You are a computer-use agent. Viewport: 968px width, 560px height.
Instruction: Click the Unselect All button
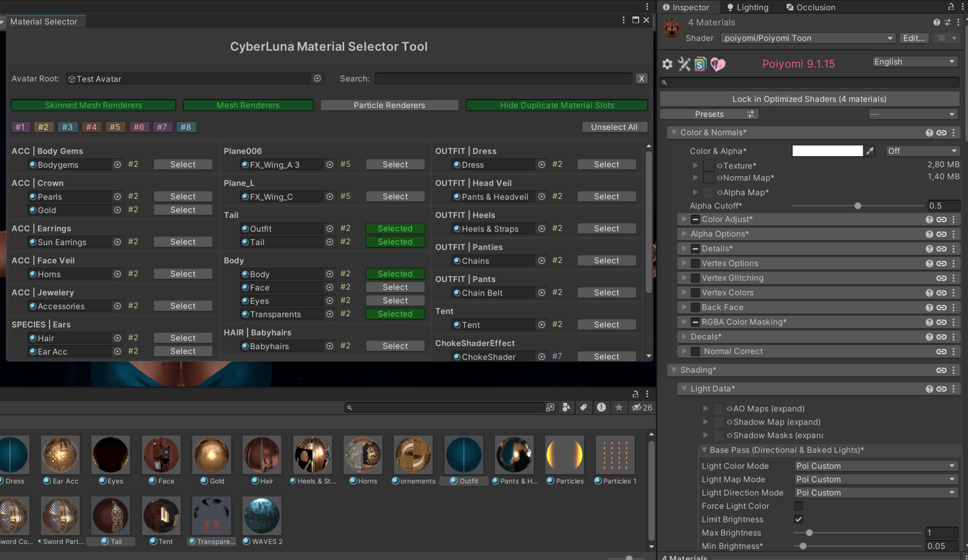(614, 127)
